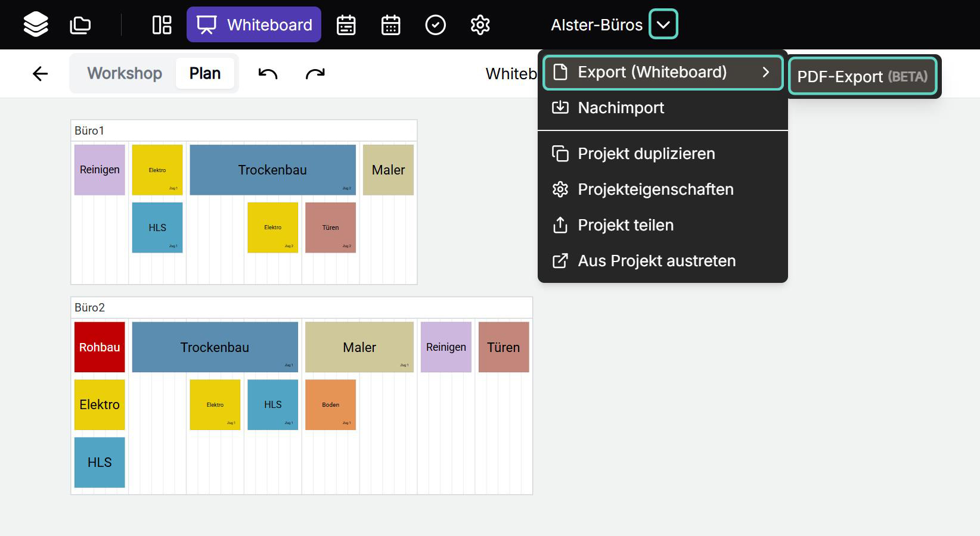The height and width of the screenshot is (536, 980).
Task: Start the PDF-Export (BETA)
Action: [863, 76]
